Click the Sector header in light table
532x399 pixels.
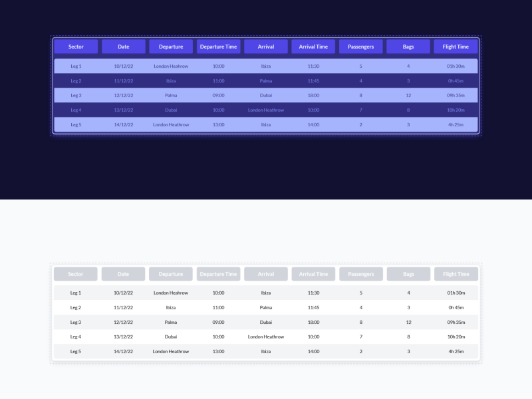tap(76, 274)
